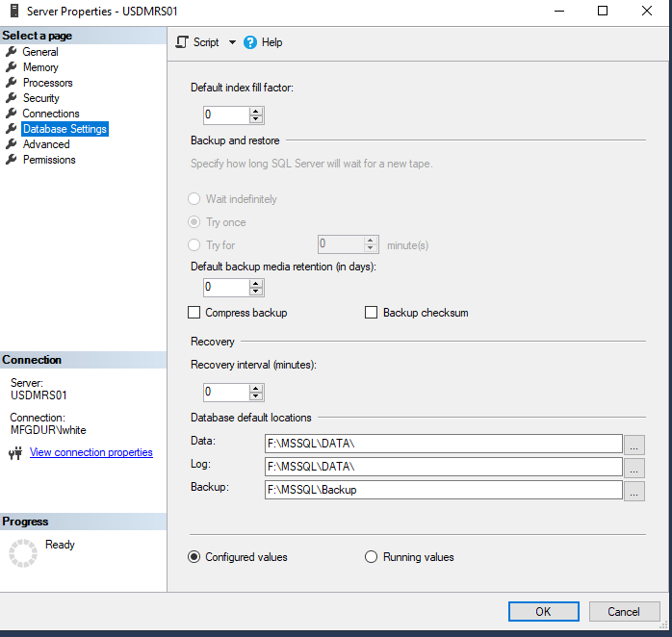Open the Security page
This screenshot has width=672, height=637.
point(41,98)
